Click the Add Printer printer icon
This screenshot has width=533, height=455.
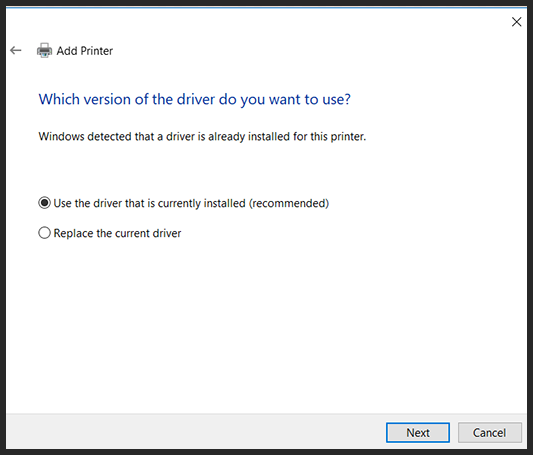44,51
